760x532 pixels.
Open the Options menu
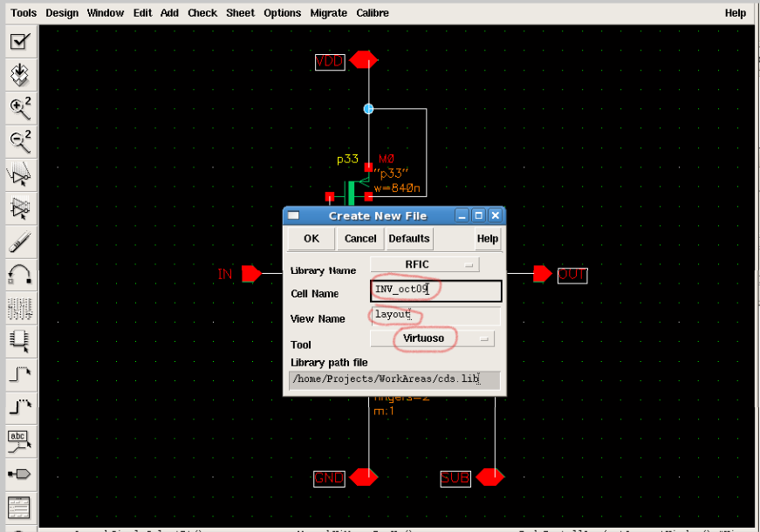tap(283, 13)
